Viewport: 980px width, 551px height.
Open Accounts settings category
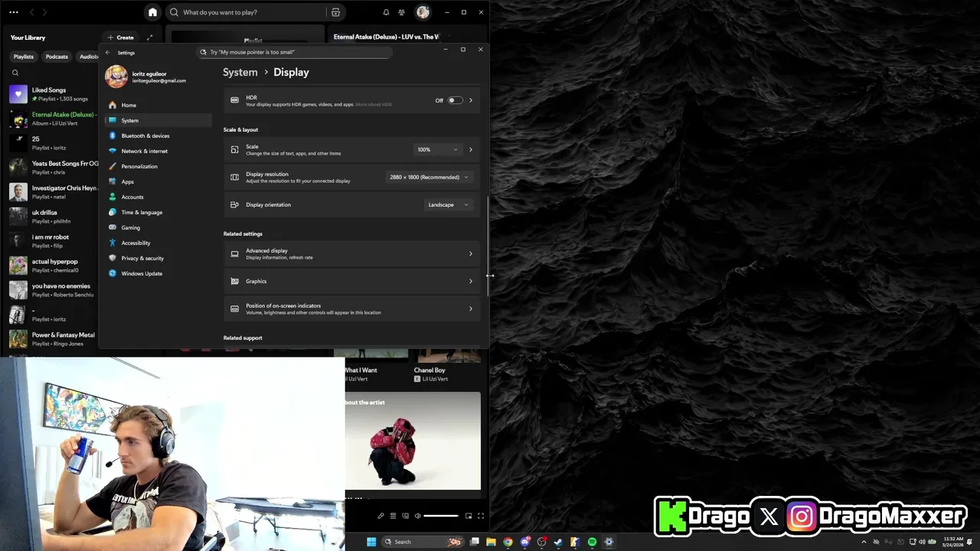click(x=158, y=197)
